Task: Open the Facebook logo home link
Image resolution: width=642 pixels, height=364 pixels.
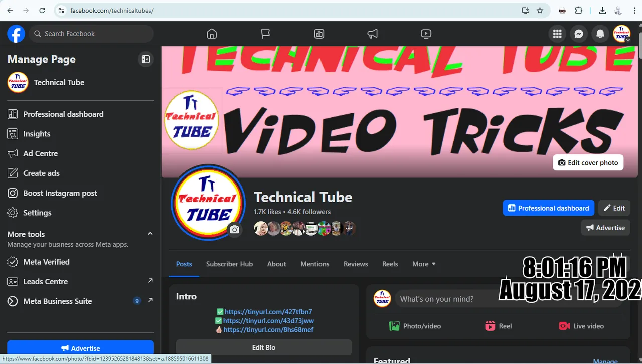Action: (16, 34)
